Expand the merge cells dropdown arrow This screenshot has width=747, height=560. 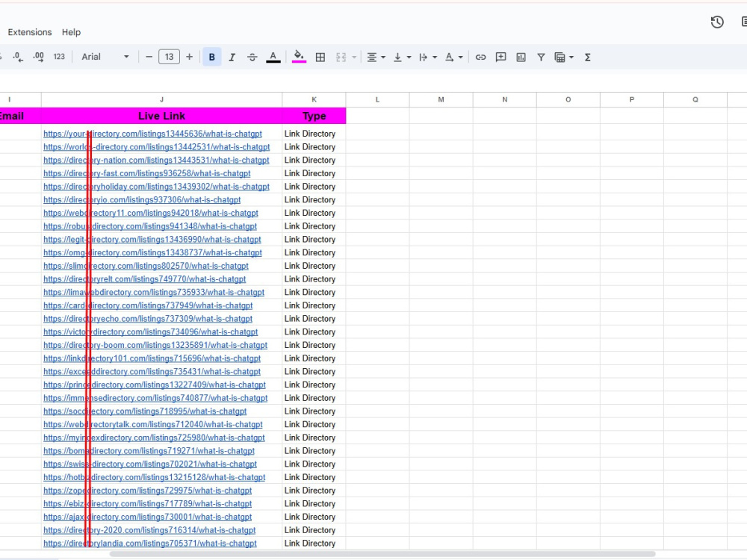354,57
